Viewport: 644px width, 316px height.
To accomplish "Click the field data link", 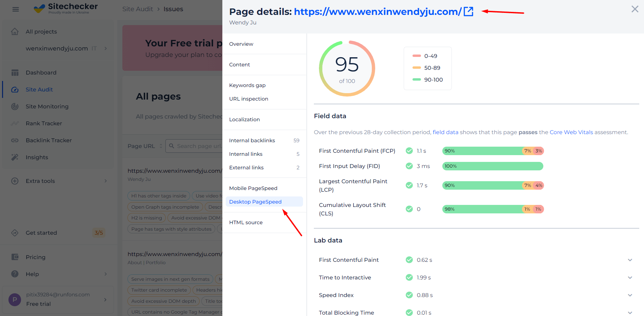I will [x=445, y=132].
